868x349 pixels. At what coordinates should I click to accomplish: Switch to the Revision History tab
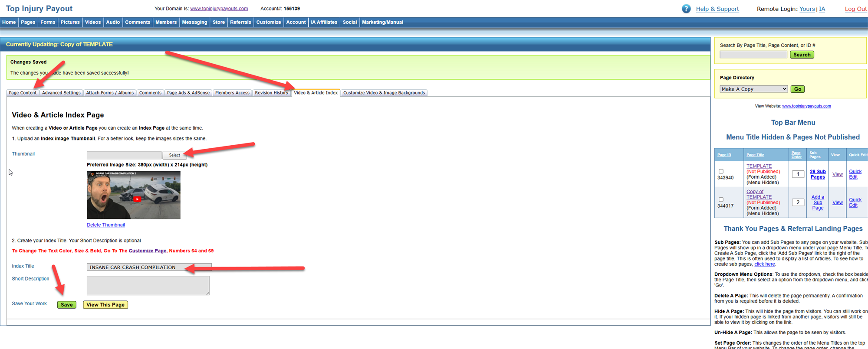[272, 93]
